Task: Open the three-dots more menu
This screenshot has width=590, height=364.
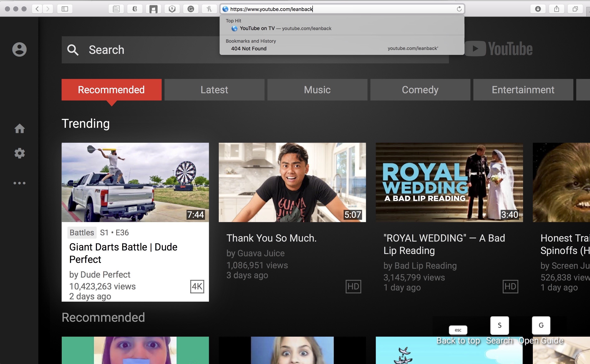Action: click(x=19, y=183)
